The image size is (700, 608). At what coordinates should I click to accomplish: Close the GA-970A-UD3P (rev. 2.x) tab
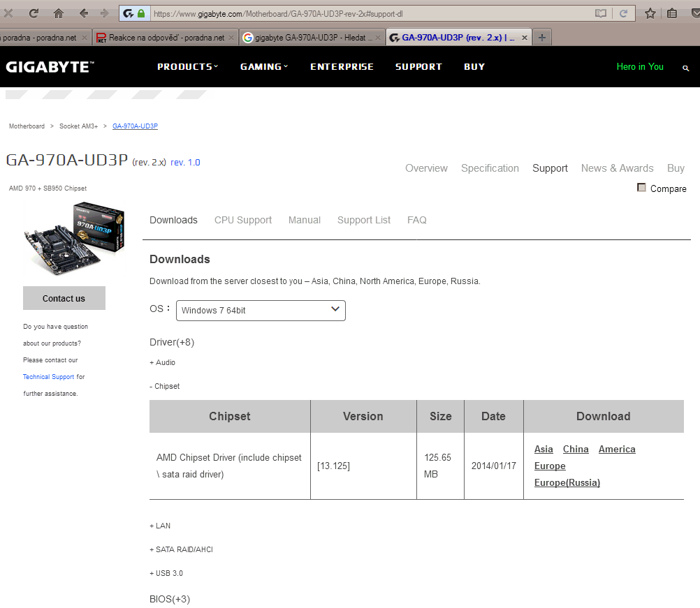tap(525, 38)
